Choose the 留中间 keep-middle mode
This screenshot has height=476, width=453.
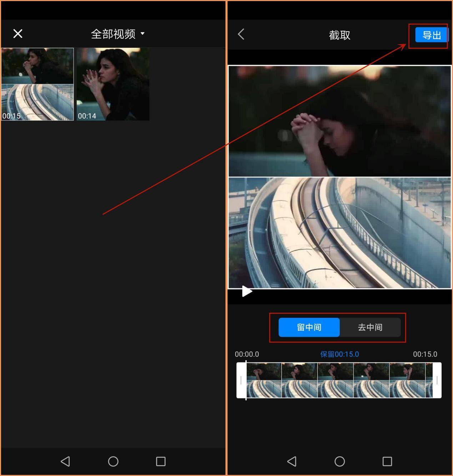click(x=309, y=327)
